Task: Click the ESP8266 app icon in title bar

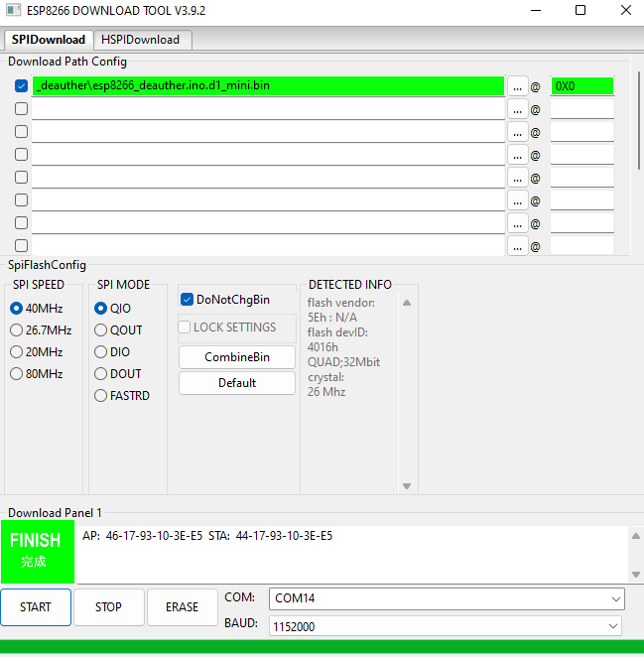Action: [14, 10]
